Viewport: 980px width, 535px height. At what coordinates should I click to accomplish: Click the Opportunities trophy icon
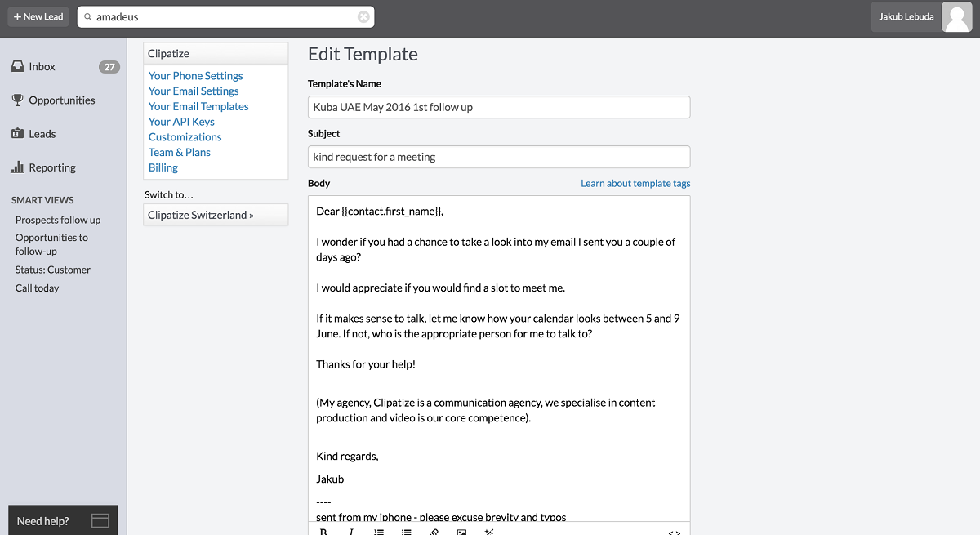click(17, 100)
